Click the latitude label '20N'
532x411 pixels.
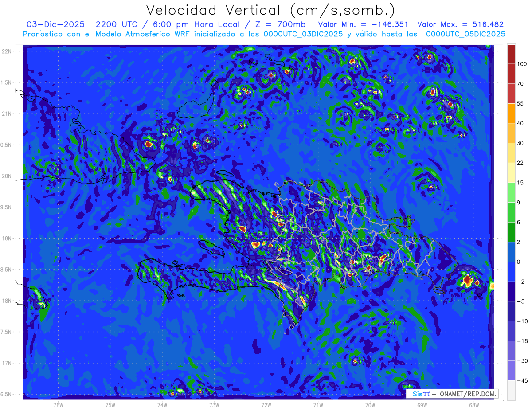coord(7,176)
